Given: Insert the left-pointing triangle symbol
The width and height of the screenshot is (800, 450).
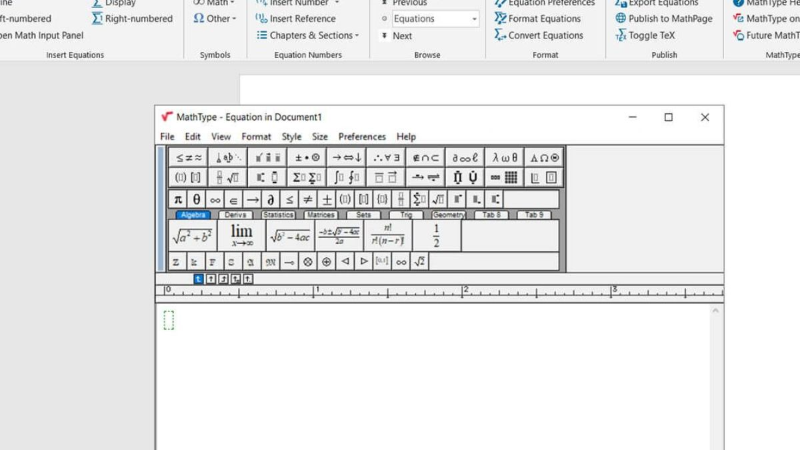Looking at the screenshot, I should 345,262.
